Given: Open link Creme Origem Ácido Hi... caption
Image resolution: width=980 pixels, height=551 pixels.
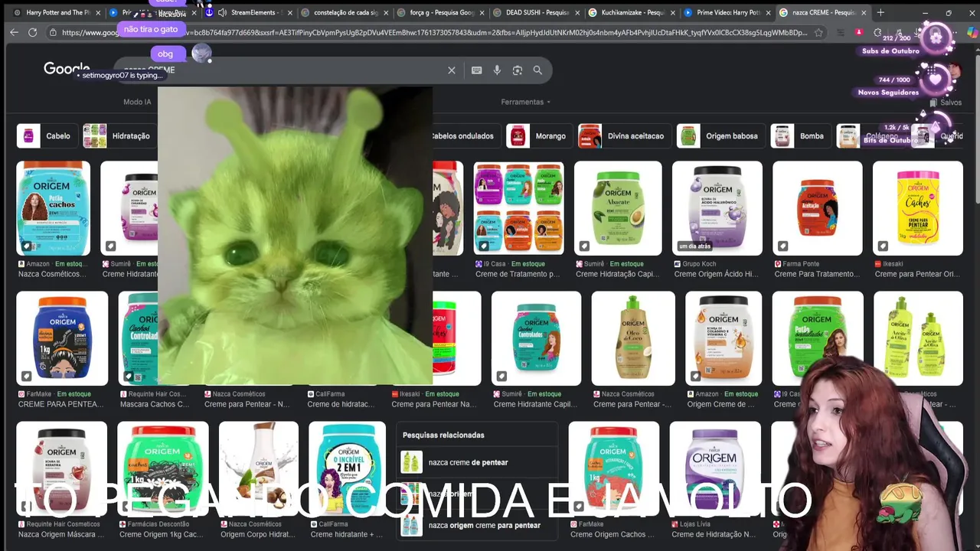Looking at the screenshot, I should 717,274.
